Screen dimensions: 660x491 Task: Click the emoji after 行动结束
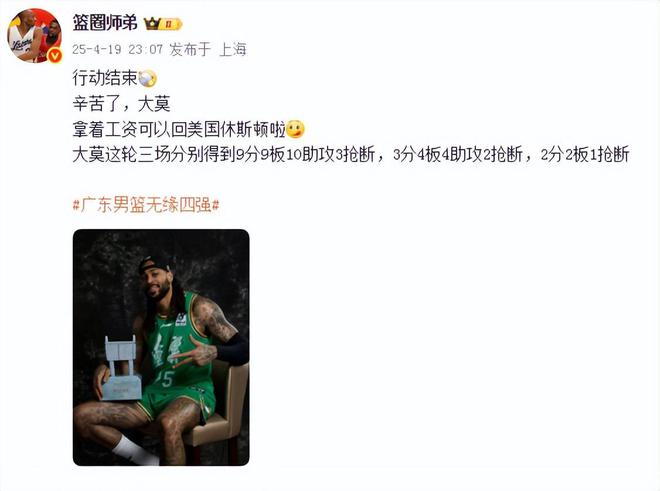point(147,78)
